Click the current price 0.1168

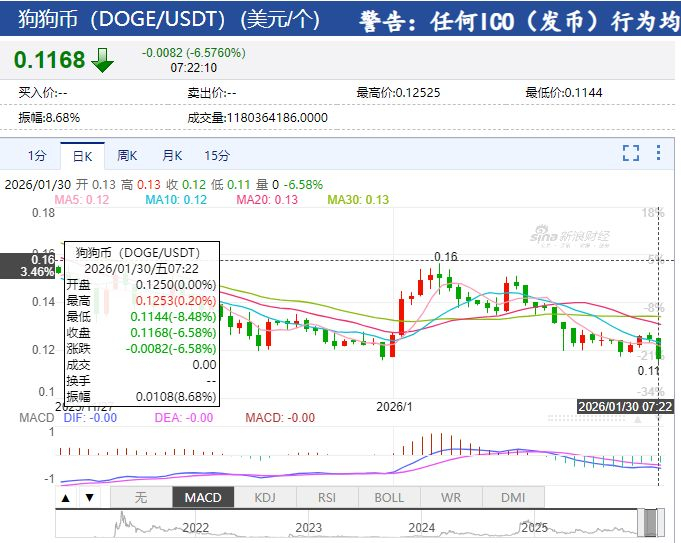[50, 60]
